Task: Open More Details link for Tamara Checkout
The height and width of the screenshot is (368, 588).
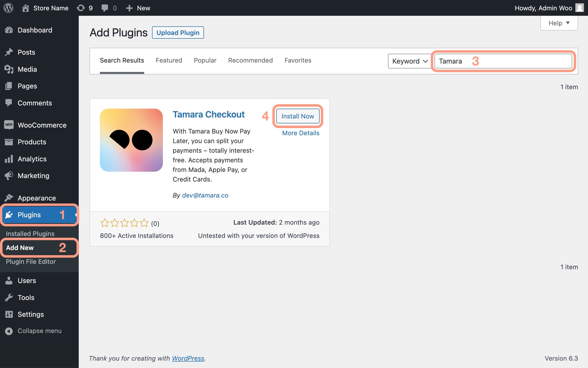Action: [300, 133]
